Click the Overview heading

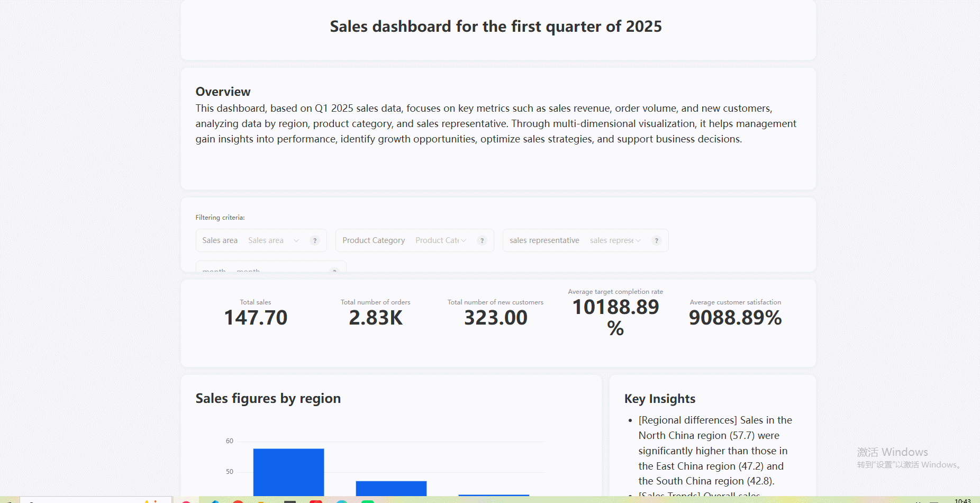pyautogui.click(x=223, y=92)
